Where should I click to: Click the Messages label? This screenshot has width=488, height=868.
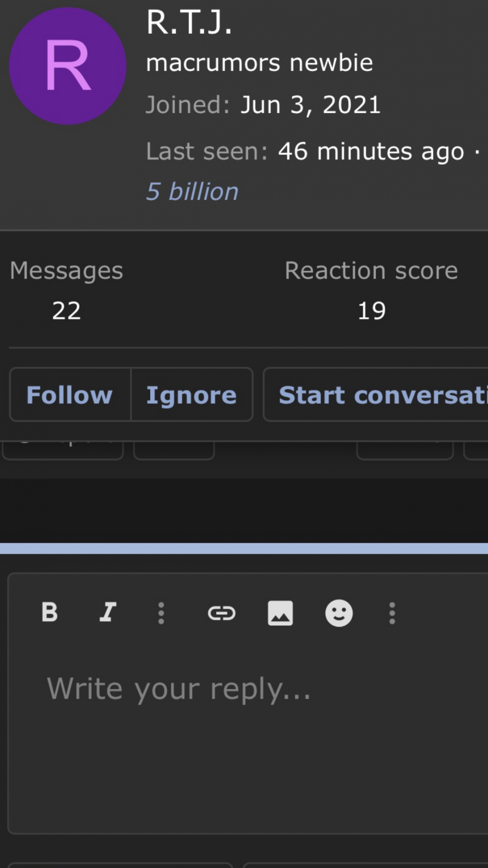(66, 271)
